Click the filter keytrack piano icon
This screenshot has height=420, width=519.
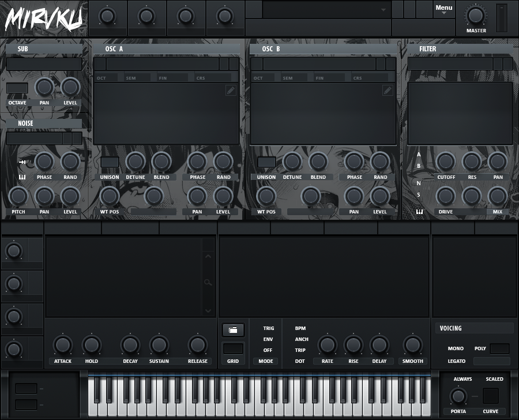tap(419, 212)
